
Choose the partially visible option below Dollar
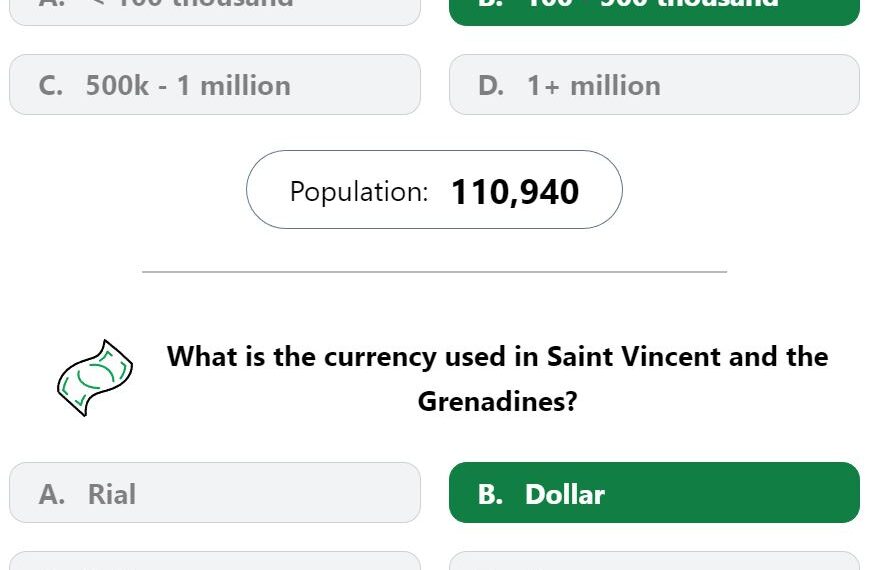(654, 561)
